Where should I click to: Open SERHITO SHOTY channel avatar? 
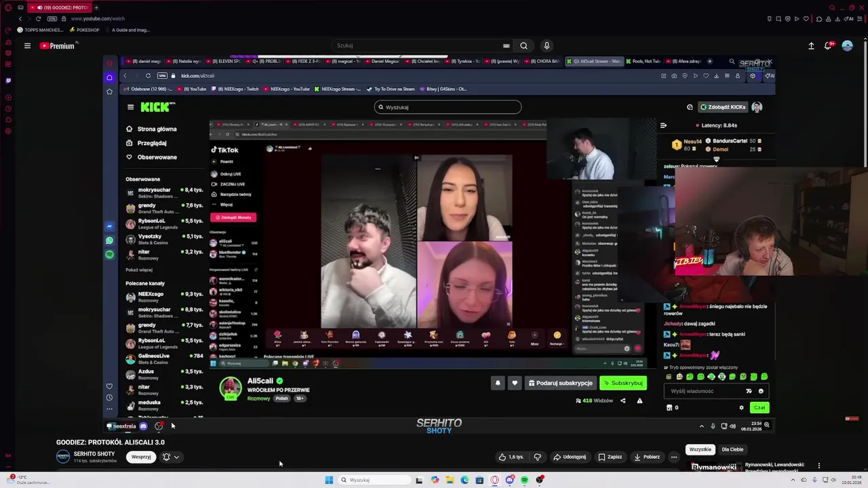[x=63, y=457]
